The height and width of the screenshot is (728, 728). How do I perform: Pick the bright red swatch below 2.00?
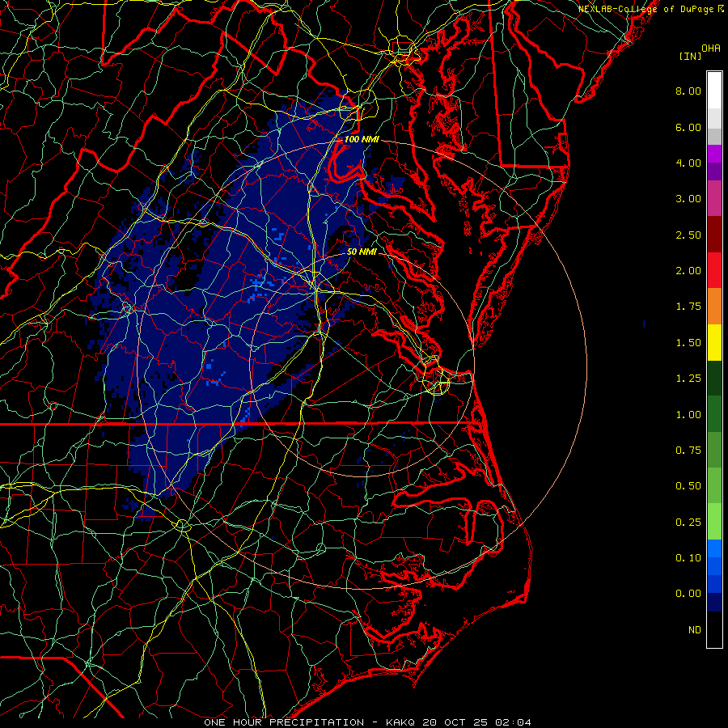pyautogui.click(x=714, y=270)
